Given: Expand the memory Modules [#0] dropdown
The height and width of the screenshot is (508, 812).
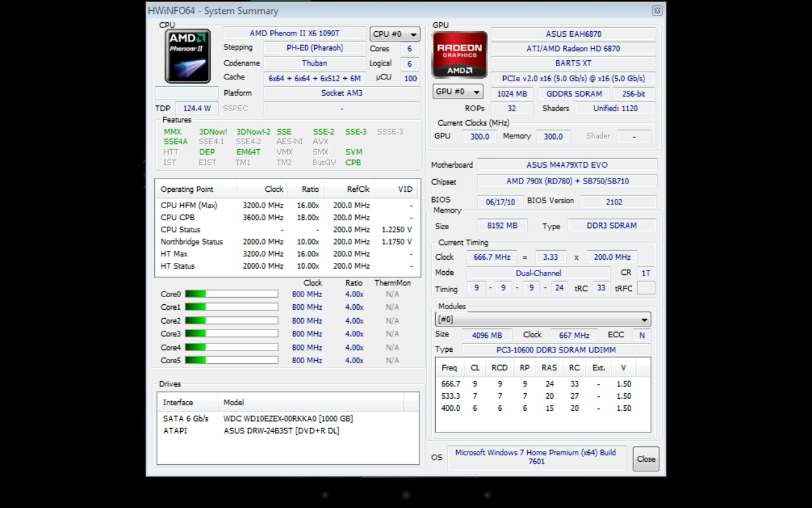Looking at the screenshot, I should (x=543, y=319).
